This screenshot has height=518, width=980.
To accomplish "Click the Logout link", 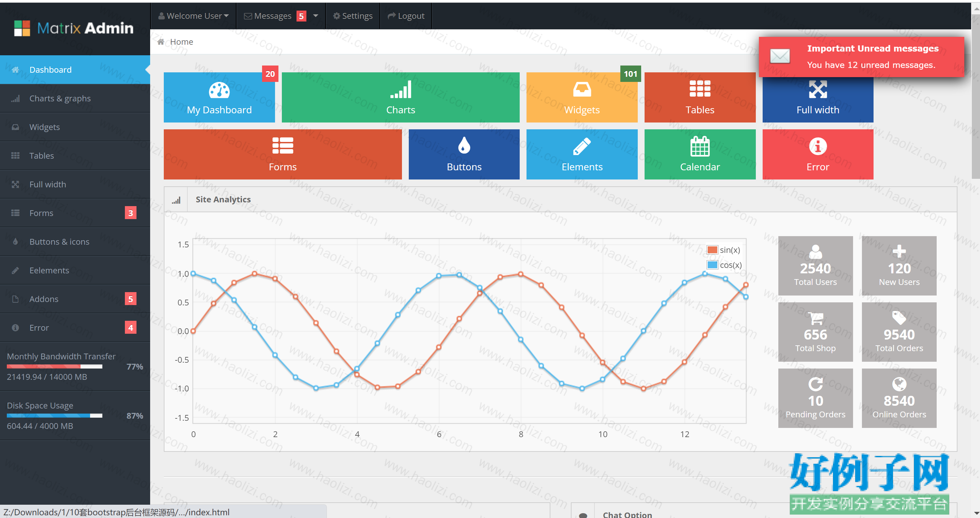I will 406,16.
